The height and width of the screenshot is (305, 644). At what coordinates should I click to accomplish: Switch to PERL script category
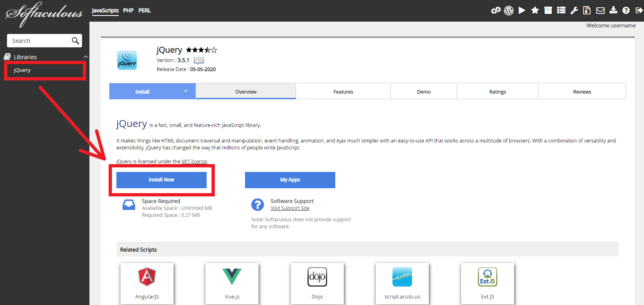point(145,11)
